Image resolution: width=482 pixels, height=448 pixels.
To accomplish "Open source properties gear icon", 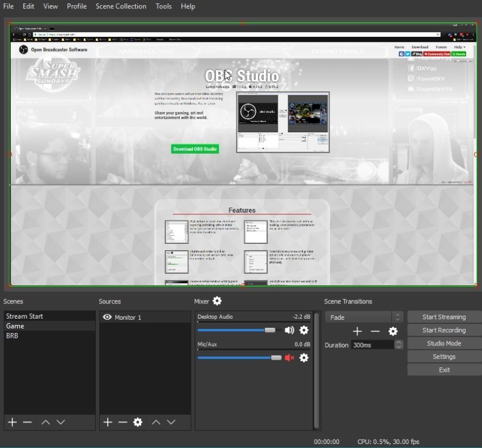I will (137, 422).
